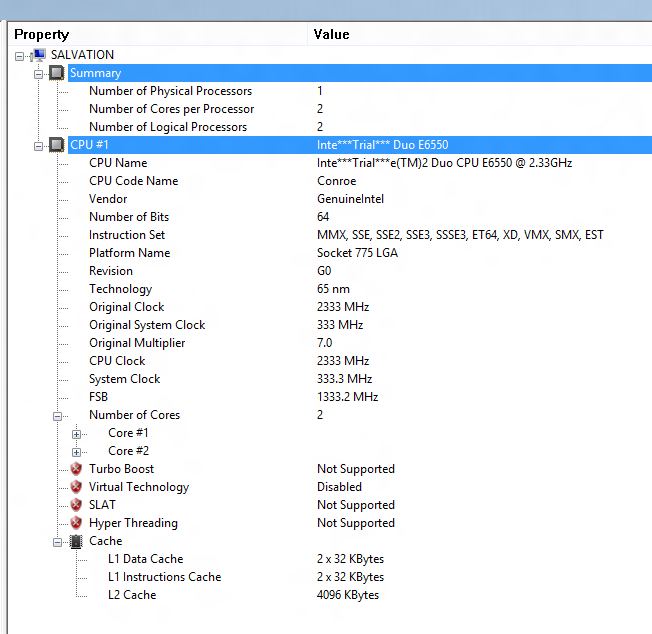This screenshot has height=634, width=652.
Task: Select the Cache label
Action: click(106, 541)
